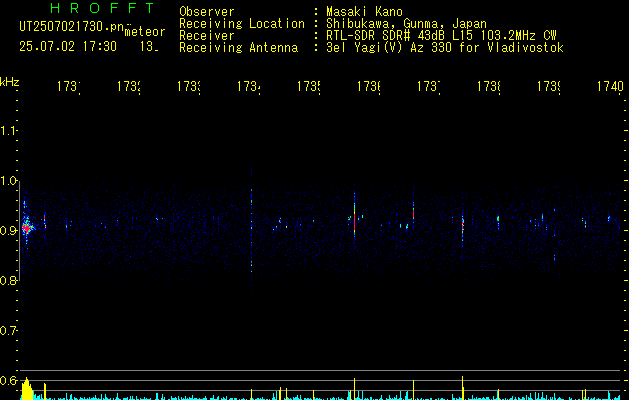This screenshot has width=629, height=400.
Task: Click the green HROFFT title text
Action: pyautogui.click(x=102, y=8)
